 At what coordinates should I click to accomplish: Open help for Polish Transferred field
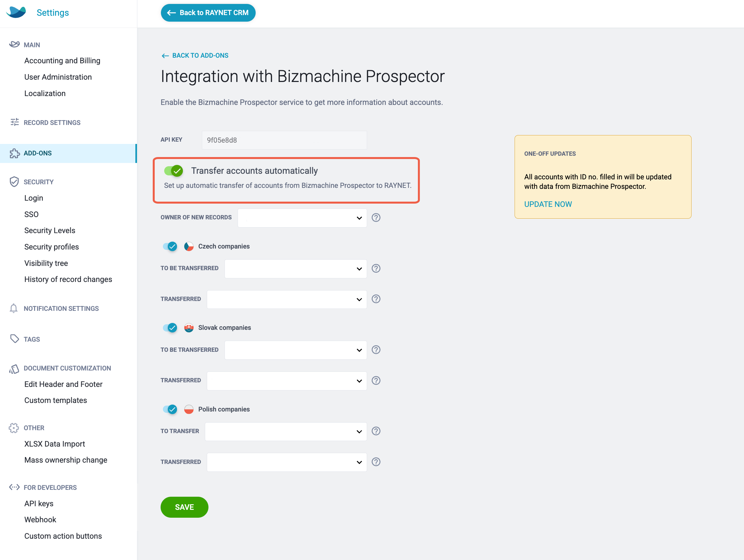coord(376,462)
